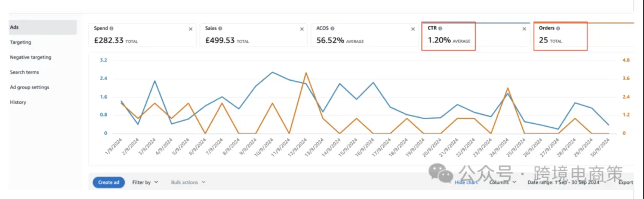Viewport: 644px width, 199px height.
Task: Click the 3/9/2024 date label
Action: [x=147, y=146]
